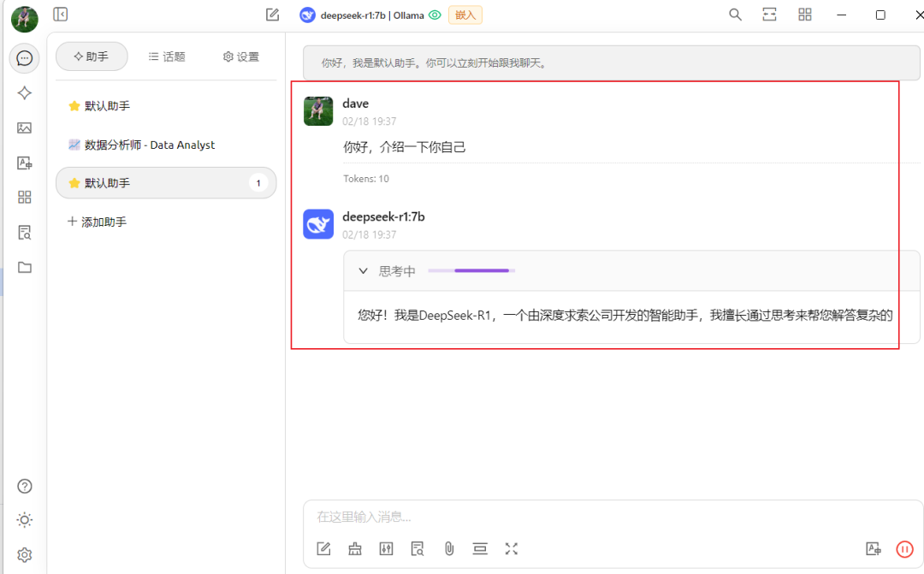This screenshot has height=574, width=924.
Task: Open the input bar sliders settings icon
Action: coord(386,549)
